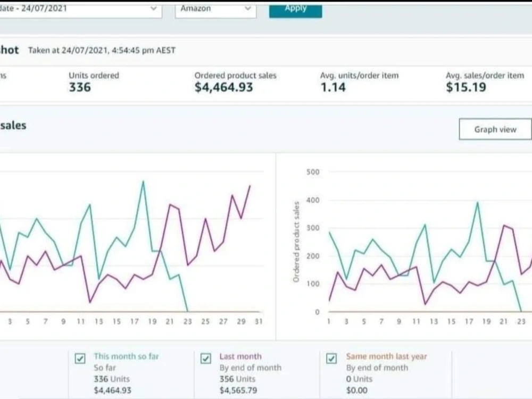
Task: Click the 'Avg. sales/order item' metric heading
Action: (485, 76)
